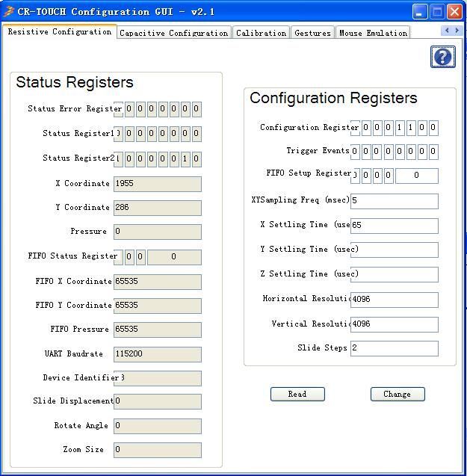Click the wide FIFO Status Register value box
This screenshot has width=467, height=476.
coord(174,257)
